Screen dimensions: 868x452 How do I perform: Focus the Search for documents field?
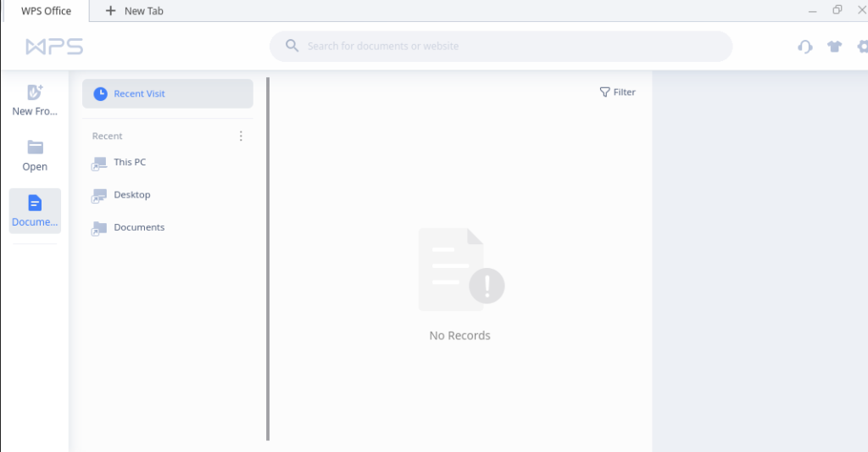(x=501, y=46)
